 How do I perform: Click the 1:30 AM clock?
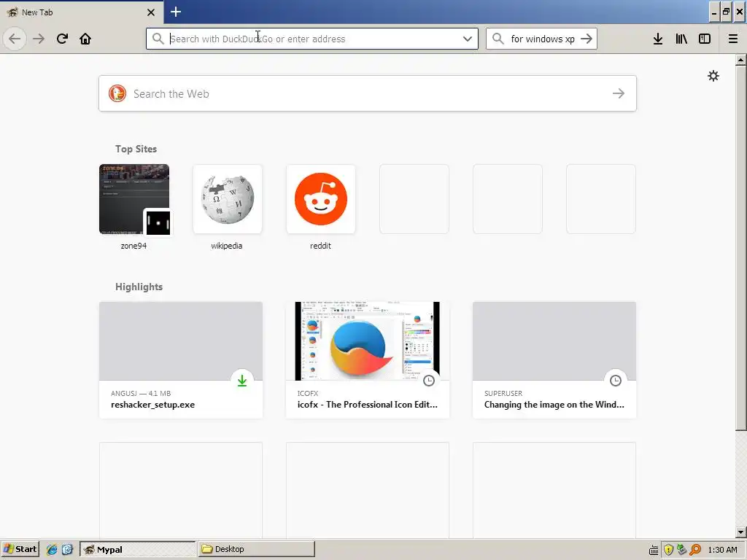[x=722, y=550]
